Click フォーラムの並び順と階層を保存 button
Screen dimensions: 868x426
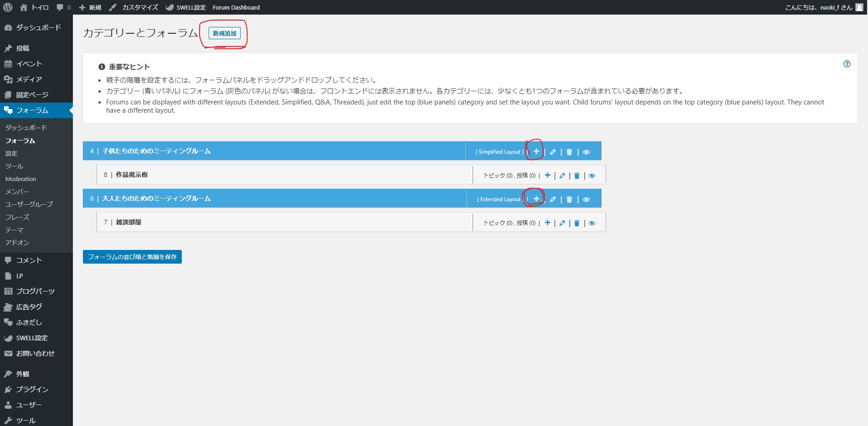coord(132,257)
